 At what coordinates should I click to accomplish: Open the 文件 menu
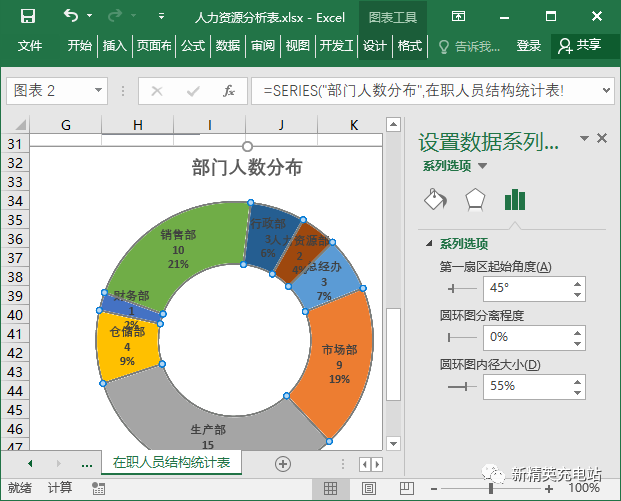click(x=30, y=46)
